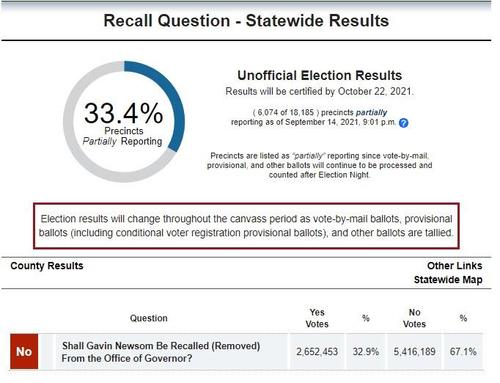This screenshot has width=500, height=383.
Task: Click the 32.9% yes percentage cell
Action: click(x=366, y=352)
